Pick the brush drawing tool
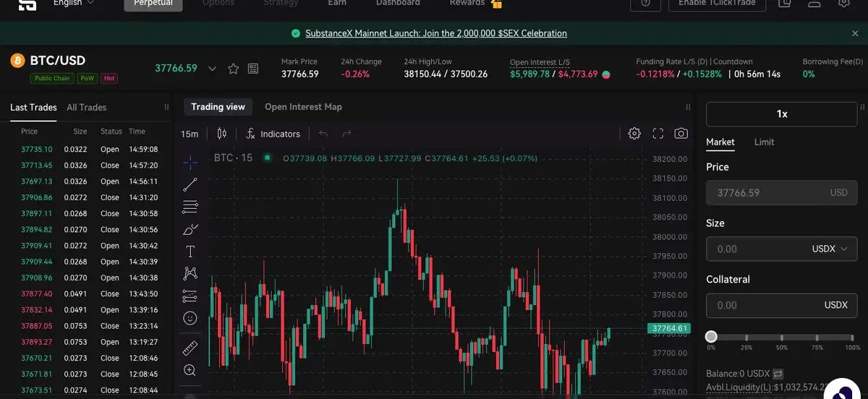Image resolution: width=868 pixels, height=399 pixels. [x=190, y=230]
